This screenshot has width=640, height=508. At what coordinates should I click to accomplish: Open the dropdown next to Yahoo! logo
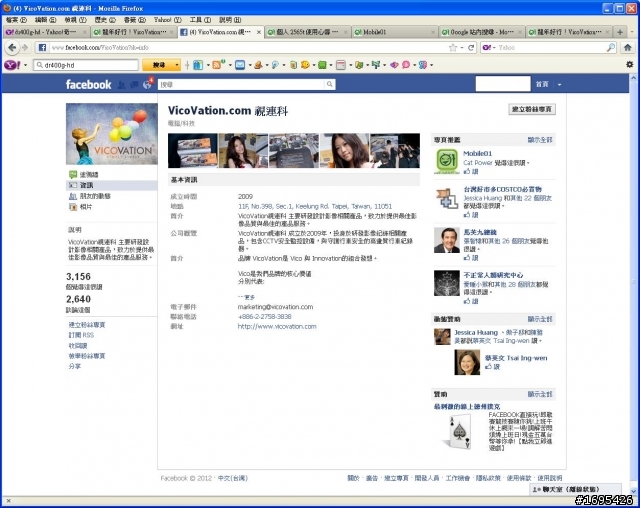25,65
